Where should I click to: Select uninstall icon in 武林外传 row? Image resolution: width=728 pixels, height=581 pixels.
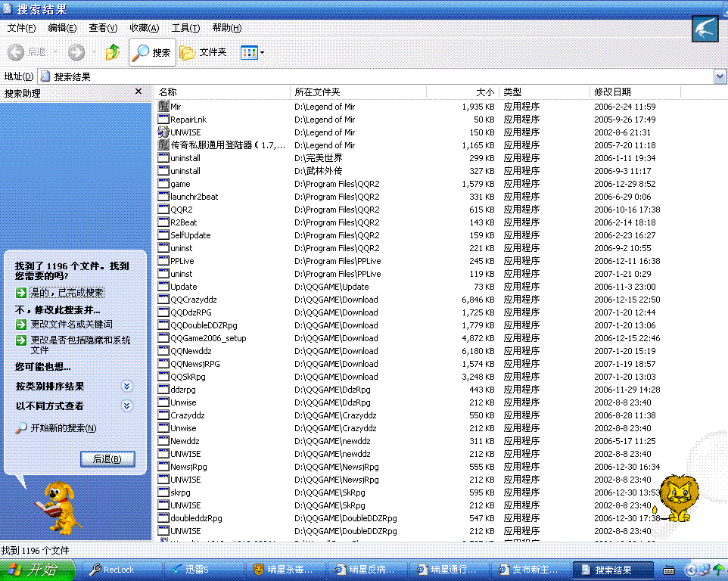163,171
